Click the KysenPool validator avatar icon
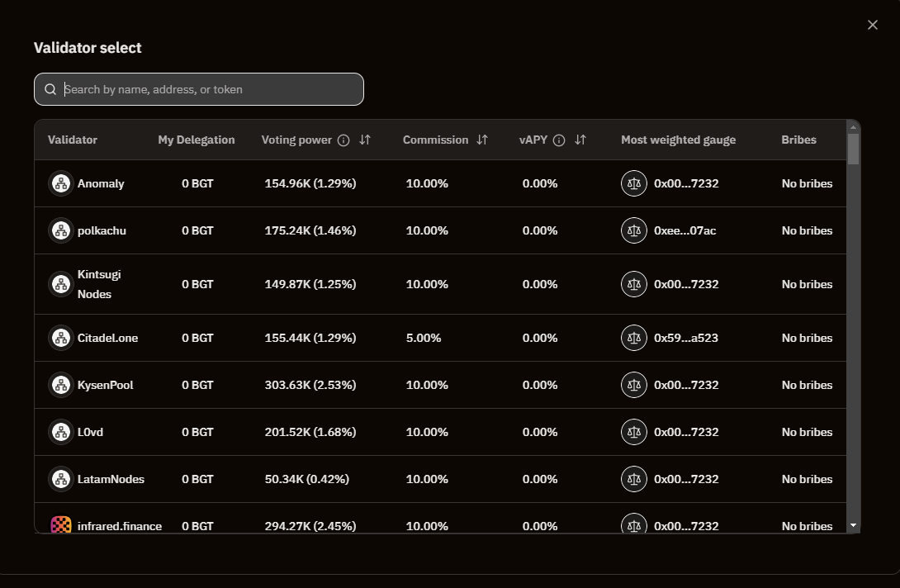 pyautogui.click(x=61, y=386)
